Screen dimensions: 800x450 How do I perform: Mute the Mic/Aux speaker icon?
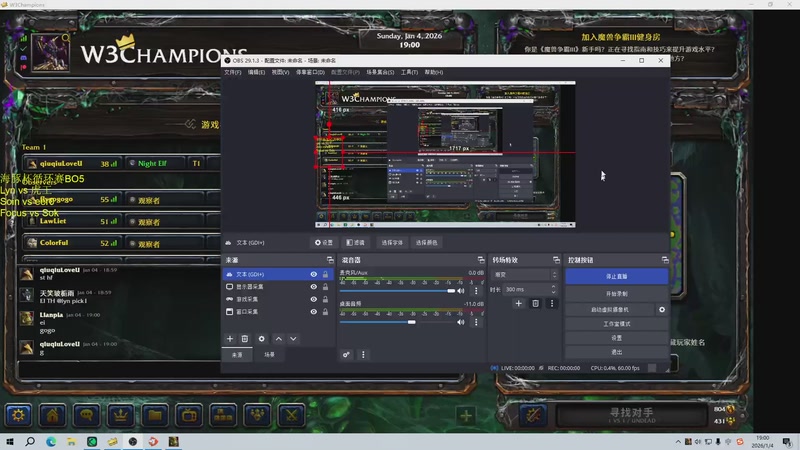[461, 291]
